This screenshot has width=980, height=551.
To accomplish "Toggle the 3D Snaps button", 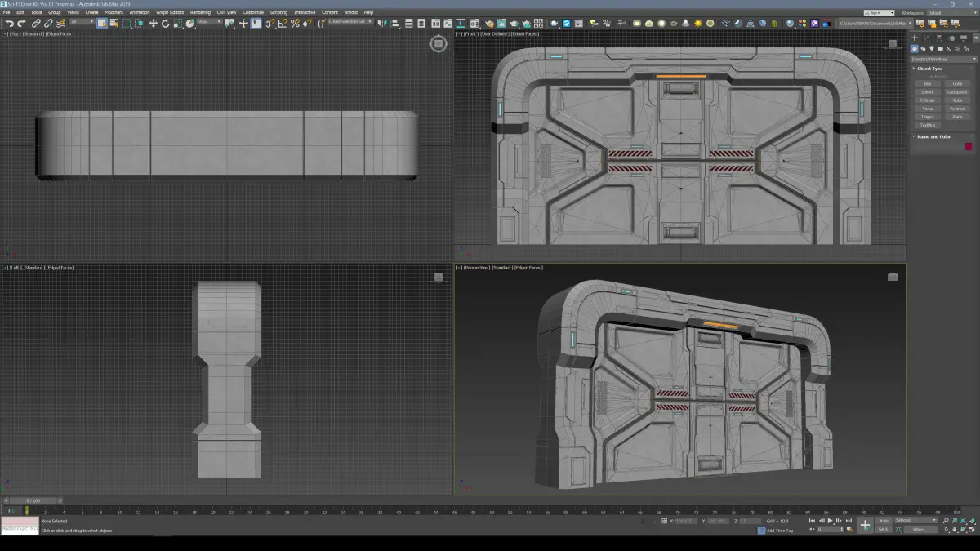I will pos(270,24).
